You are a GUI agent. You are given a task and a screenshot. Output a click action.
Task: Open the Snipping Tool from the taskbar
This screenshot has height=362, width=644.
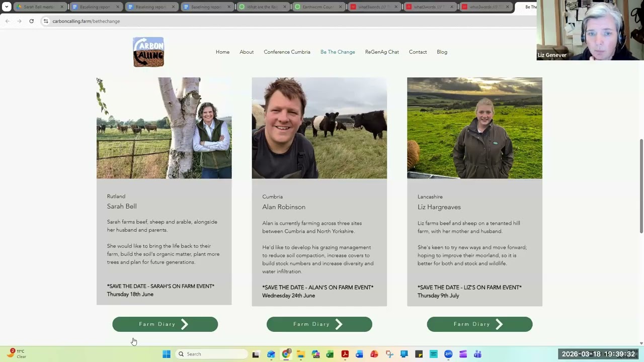click(x=389, y=354)
